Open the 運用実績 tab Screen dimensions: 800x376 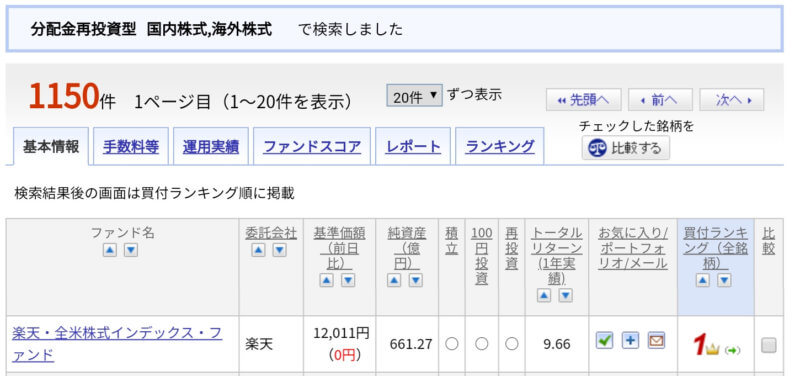pyautogui.click(x=211, y=147)
